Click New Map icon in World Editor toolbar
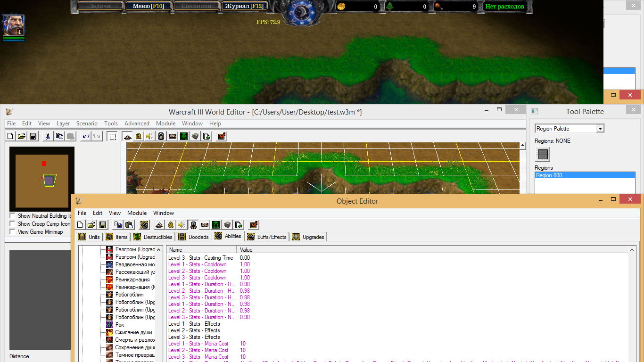 (10, 136)
